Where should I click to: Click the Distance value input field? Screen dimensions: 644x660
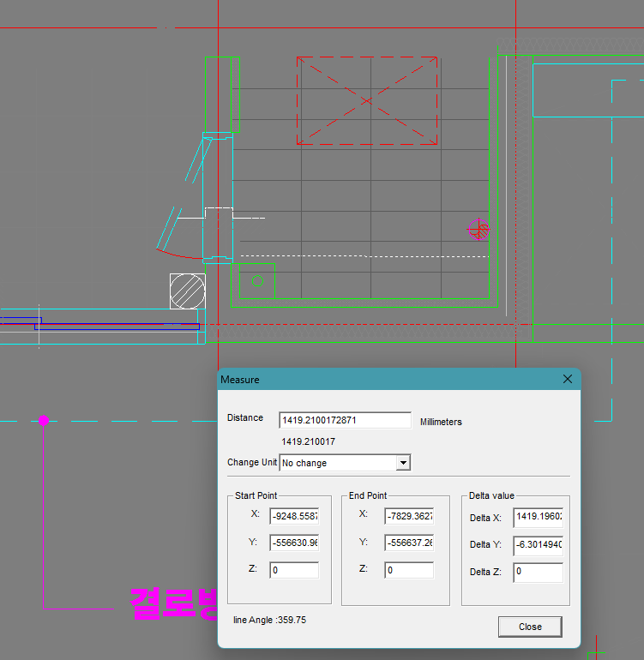pyautogui.click(x=345, y=420)
